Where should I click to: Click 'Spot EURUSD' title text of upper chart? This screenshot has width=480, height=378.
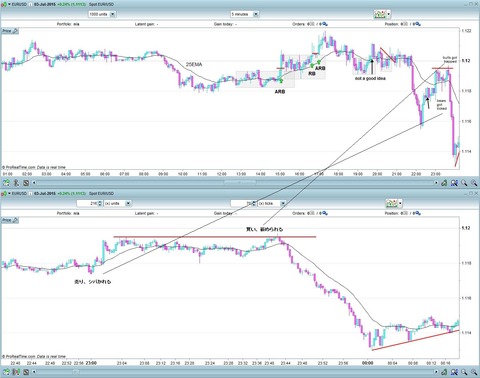[x=101, y=4]
